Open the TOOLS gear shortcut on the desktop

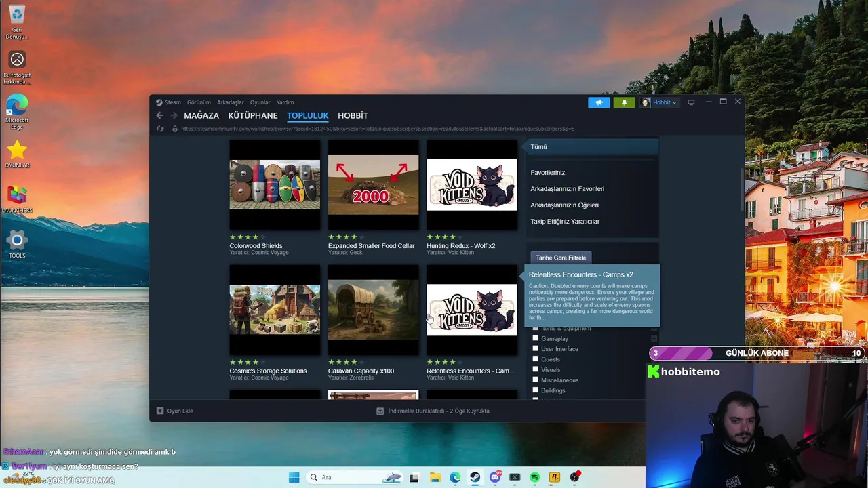tap(17, 245)
